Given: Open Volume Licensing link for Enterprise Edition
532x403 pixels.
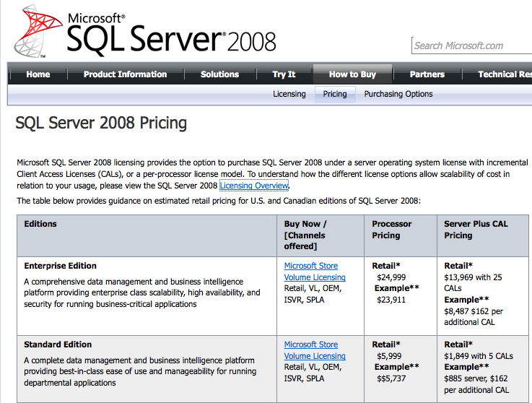Looking at the screenshot, I should point(315,277).
